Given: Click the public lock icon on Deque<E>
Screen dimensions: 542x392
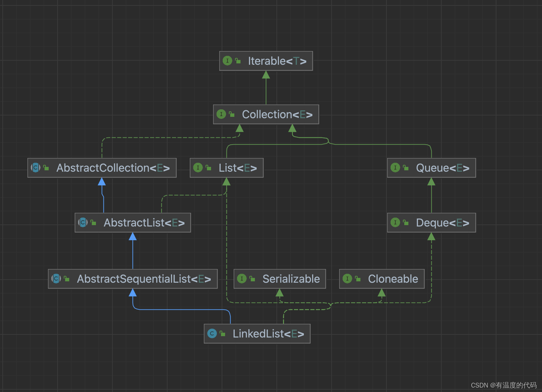Looking at the screenshot, I should pyautogui.click(x=406, y=222).
